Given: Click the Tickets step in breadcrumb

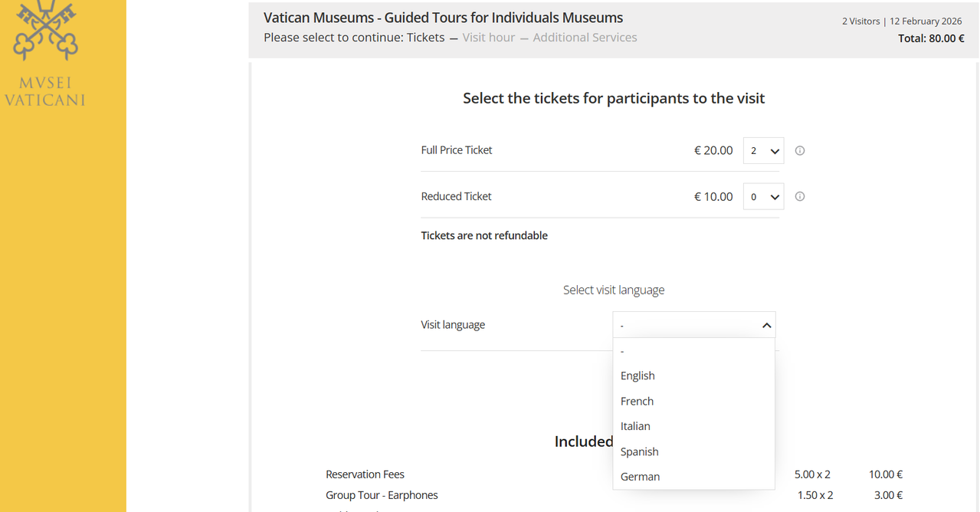Looking at the screenshot, I should 425,38.
